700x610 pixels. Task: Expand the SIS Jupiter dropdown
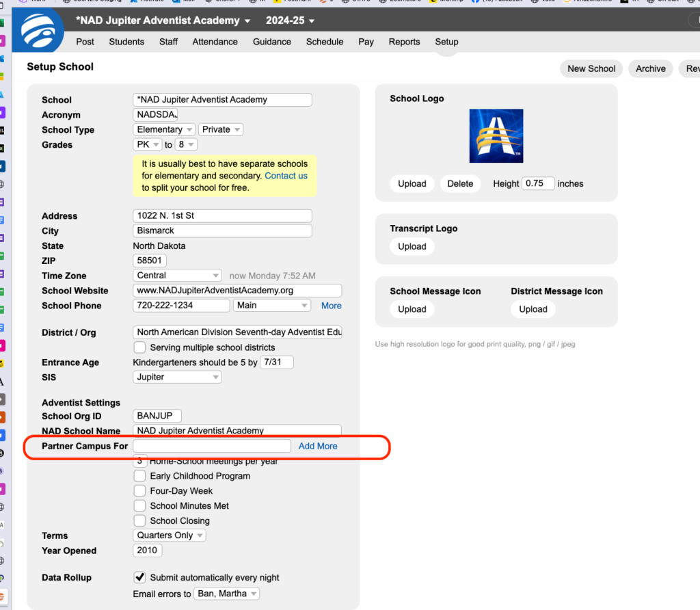click(178, 377)
